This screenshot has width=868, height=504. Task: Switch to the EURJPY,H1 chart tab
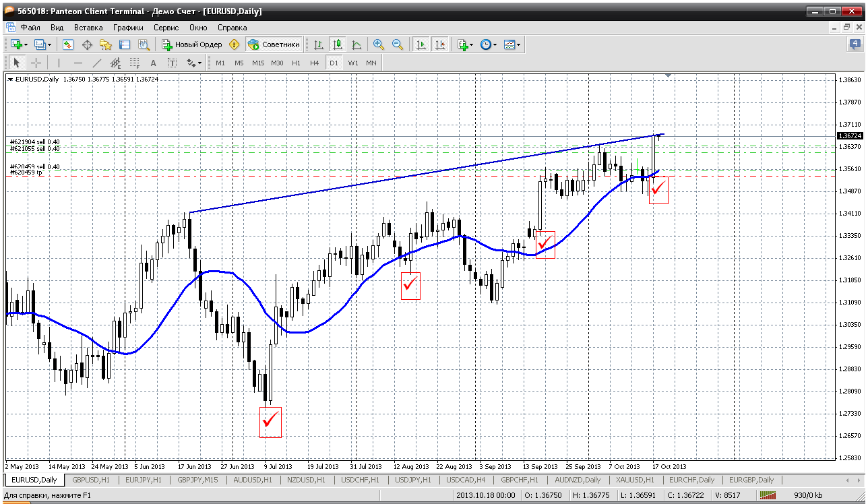(144, 480)
